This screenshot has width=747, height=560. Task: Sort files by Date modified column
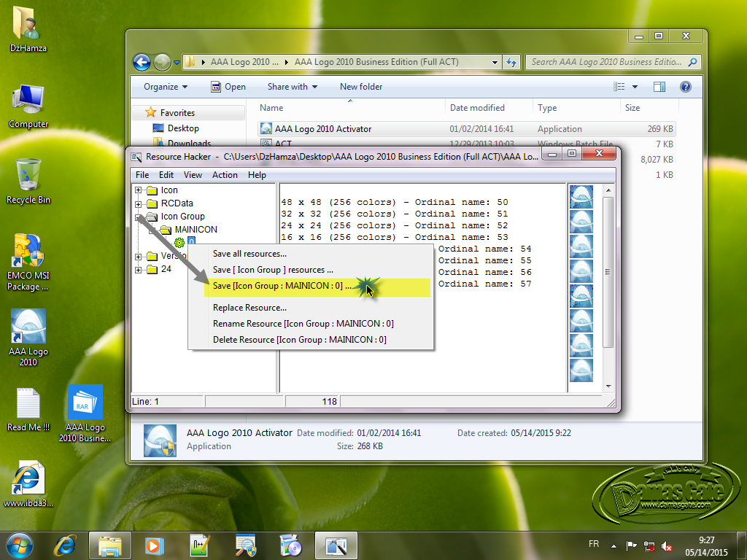[489, 108]
